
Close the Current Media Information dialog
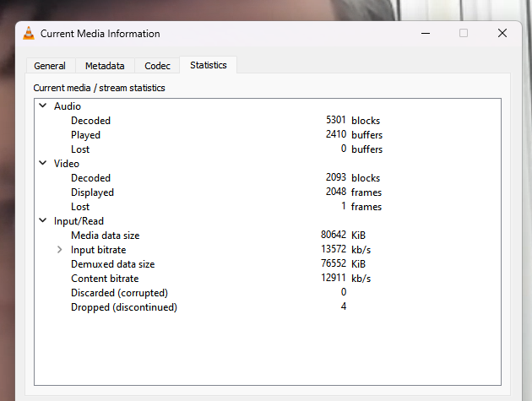tap(502, 33)
